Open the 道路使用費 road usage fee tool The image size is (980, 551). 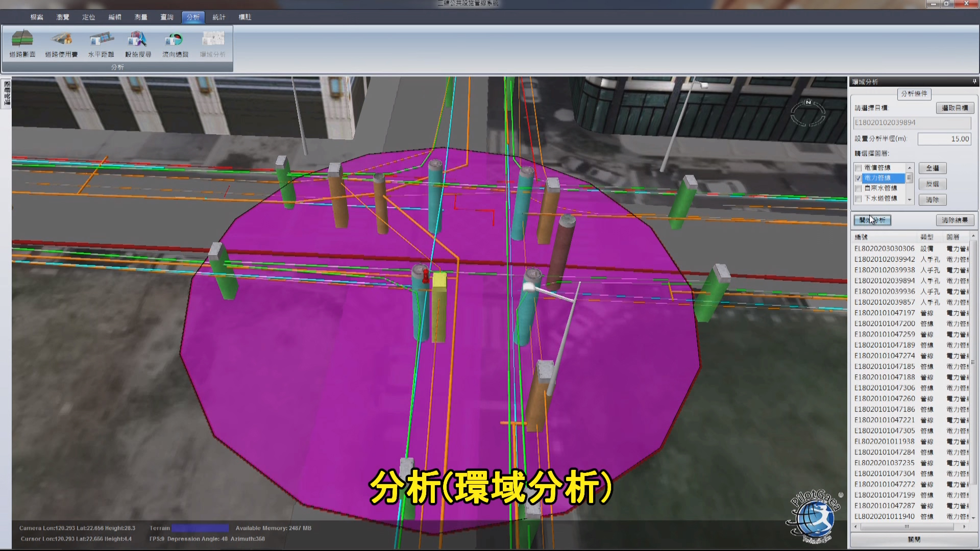point(61,44)
